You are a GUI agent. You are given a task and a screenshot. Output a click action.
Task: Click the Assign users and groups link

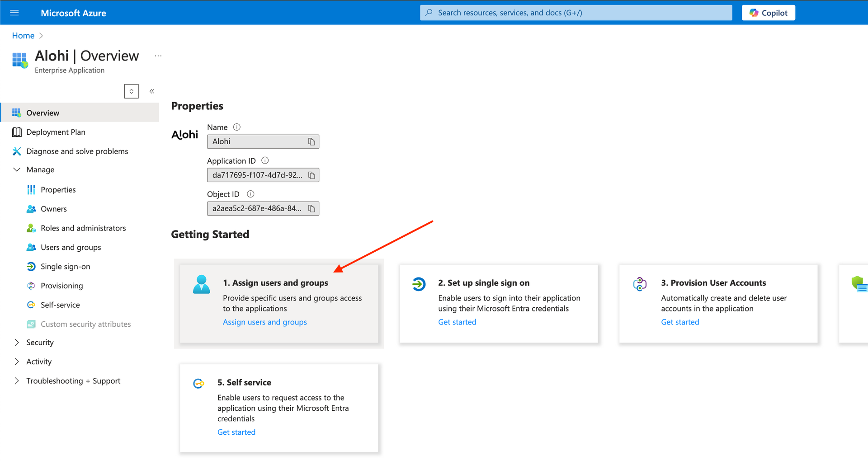265,322
